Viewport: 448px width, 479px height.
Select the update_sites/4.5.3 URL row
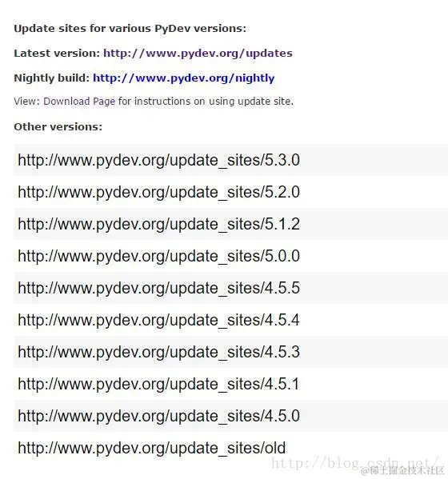click(230, 352)
